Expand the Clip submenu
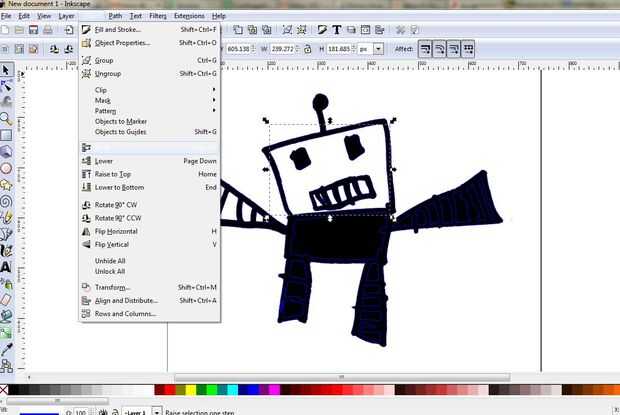The height and width of the screenshot is (415, 620). (x=149, y=90)
